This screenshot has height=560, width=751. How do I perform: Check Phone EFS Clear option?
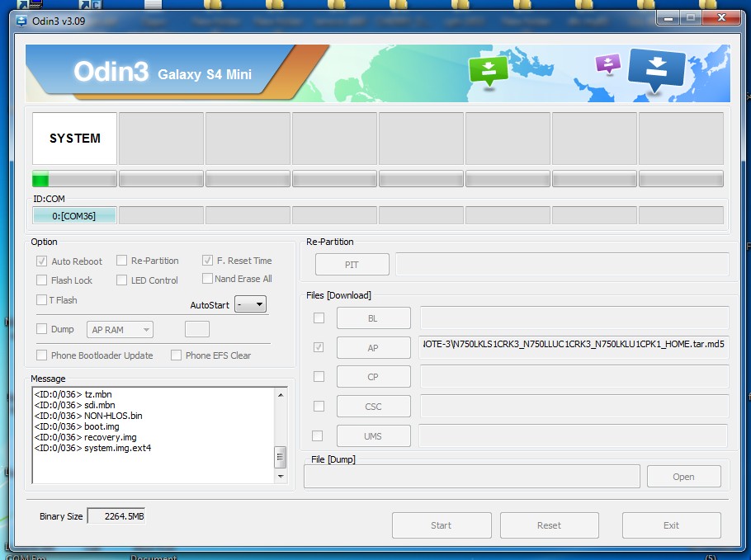[x=177, y=355]
